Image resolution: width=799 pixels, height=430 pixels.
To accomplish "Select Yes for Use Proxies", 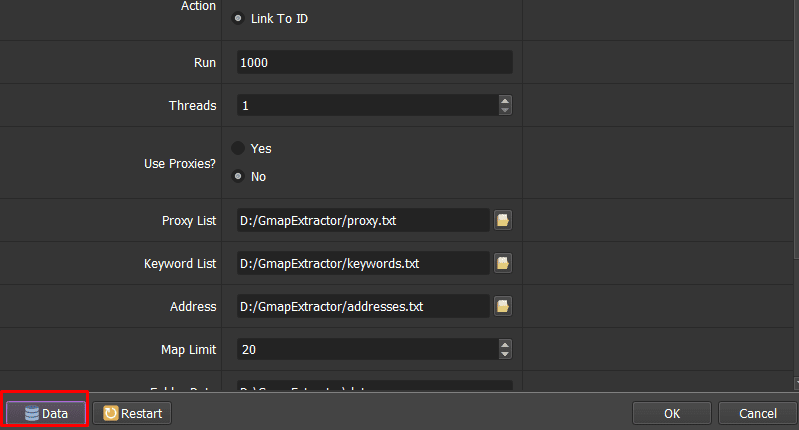I will (238, 148).
